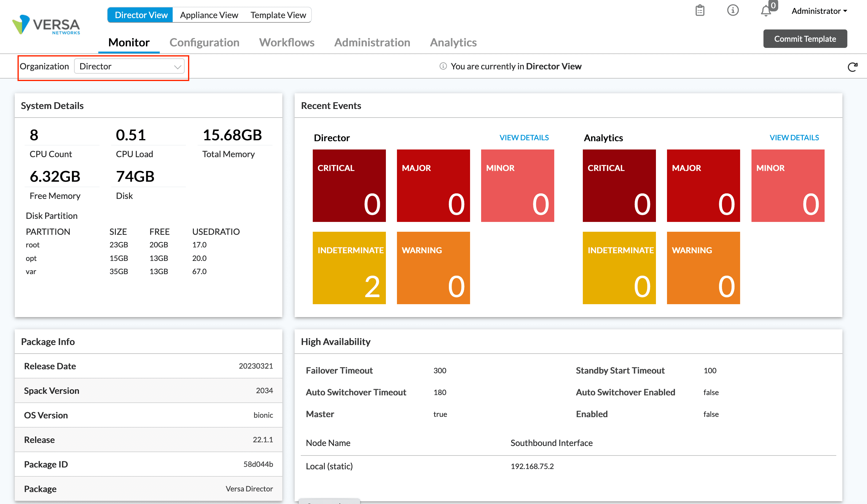The image size is (867, 504).
Task: Click the Auto Switchover Timeout value 180
Action: click(440, 392)
